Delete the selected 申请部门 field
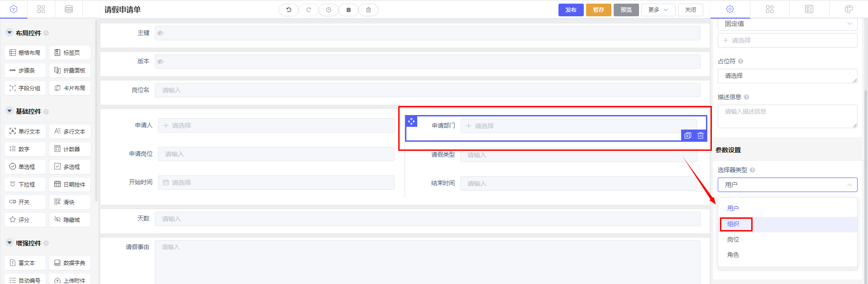The image size is (868, 284). 700,135
